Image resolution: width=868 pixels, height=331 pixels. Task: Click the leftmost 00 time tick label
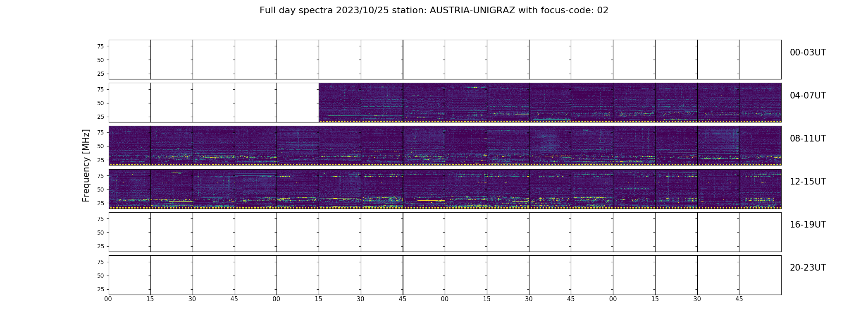tap(108, 299)
